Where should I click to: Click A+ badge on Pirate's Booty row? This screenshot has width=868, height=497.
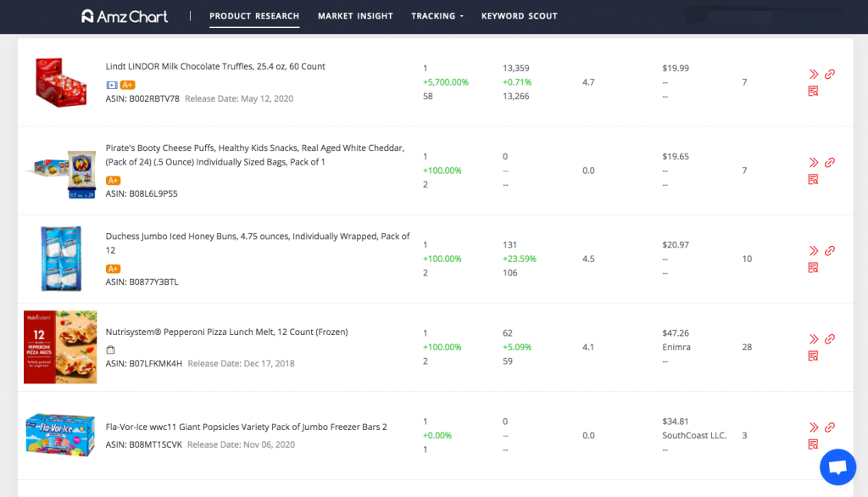click(113, 181)
